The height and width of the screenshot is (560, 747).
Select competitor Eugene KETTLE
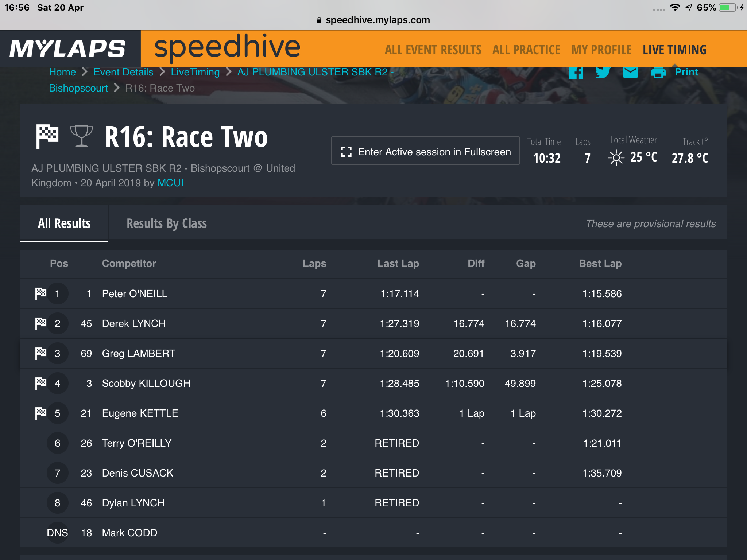point(140,413)
